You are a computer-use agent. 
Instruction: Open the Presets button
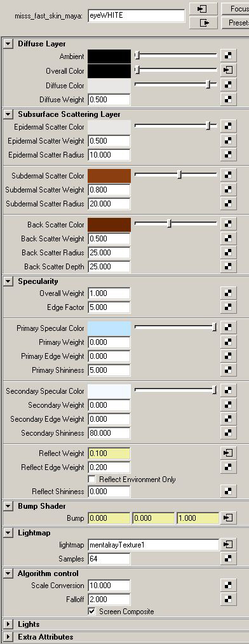[x=236, y=23]
